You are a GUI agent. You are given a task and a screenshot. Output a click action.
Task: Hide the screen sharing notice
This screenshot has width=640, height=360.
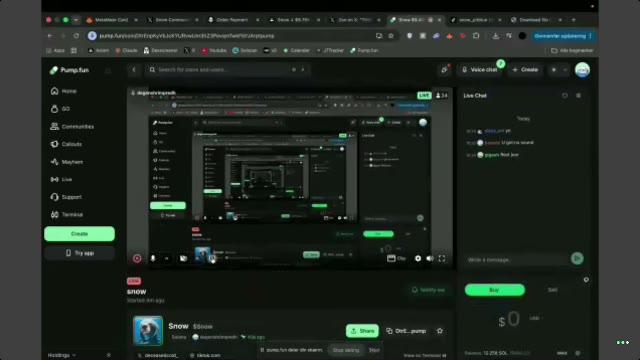(x=374, y=350)
